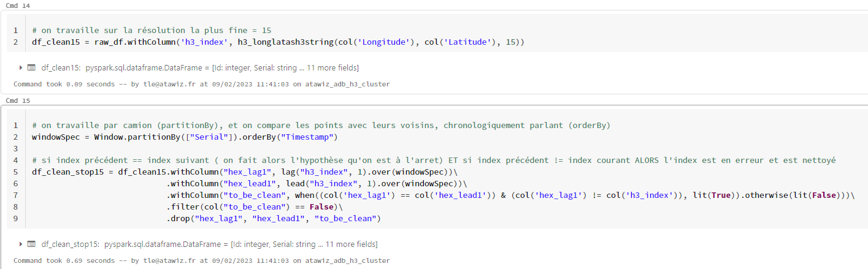Place cursor on the h3_longlatash3string code line

click(276, 42)
